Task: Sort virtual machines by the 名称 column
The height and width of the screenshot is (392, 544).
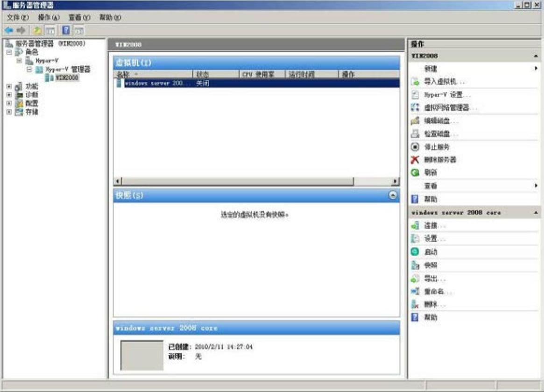Action: coord(153,74)
